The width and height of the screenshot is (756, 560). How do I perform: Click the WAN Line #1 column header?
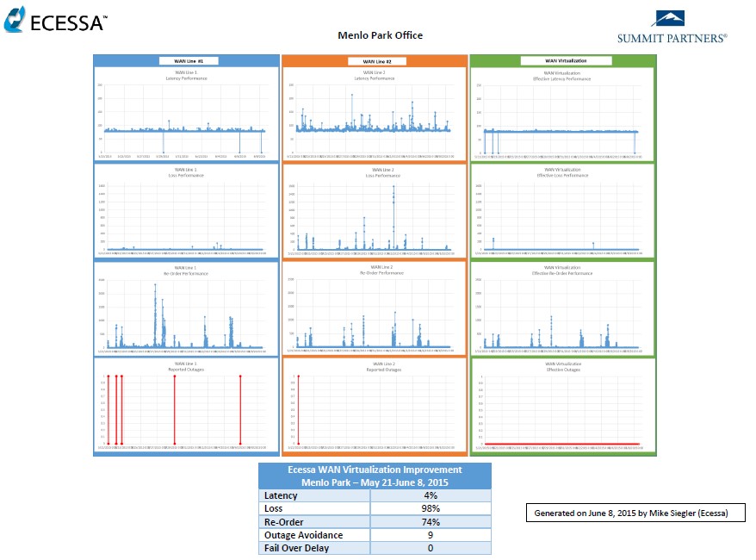click(x=189, y=61)
